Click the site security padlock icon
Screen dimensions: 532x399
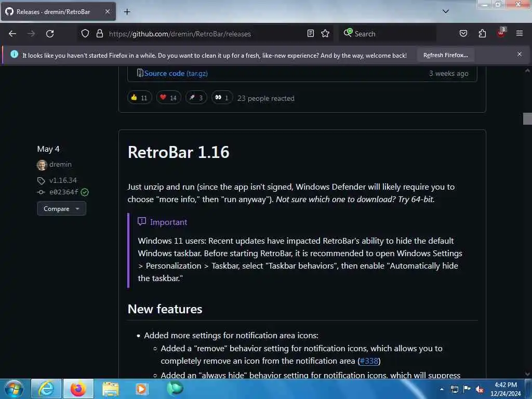(x=99, y=33)
